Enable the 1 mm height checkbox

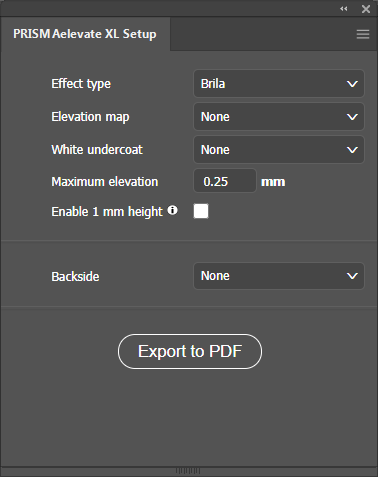point(201,211)
